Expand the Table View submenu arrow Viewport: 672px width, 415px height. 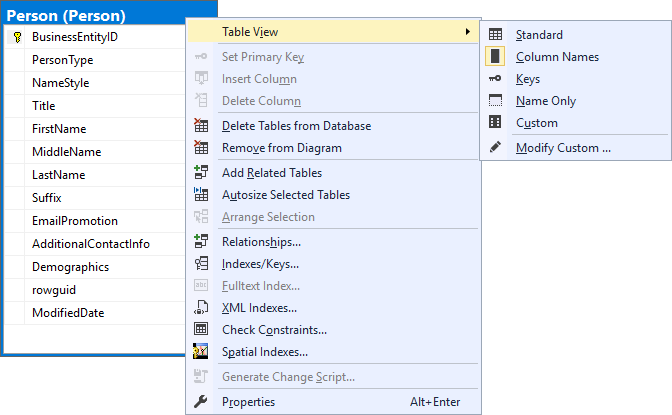click(468, 32)
